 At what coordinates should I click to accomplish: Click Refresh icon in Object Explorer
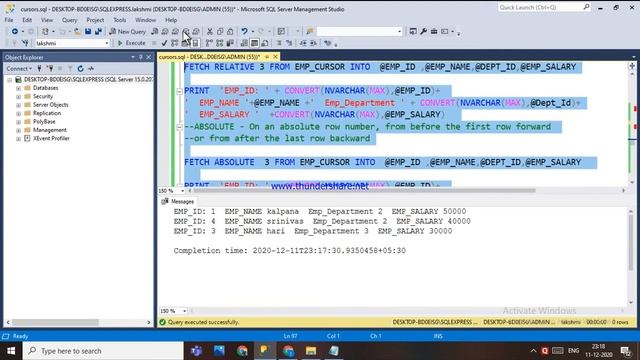coord(80,69)
